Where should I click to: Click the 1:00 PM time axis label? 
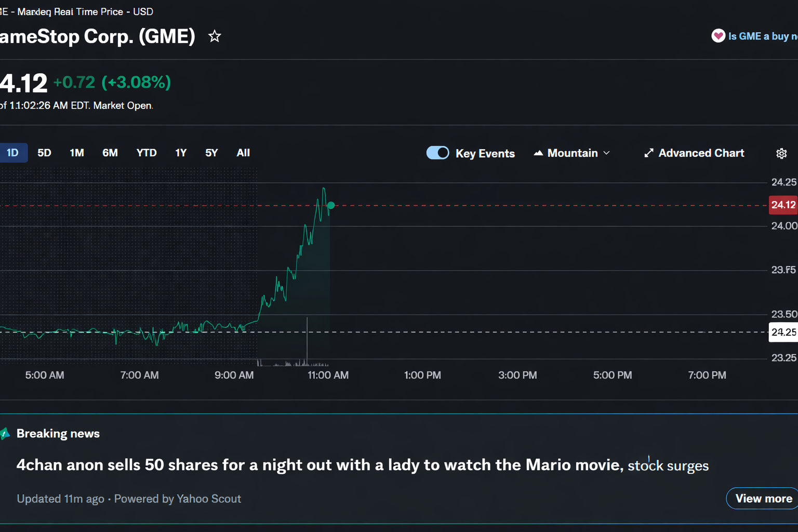tap(422, 375)
